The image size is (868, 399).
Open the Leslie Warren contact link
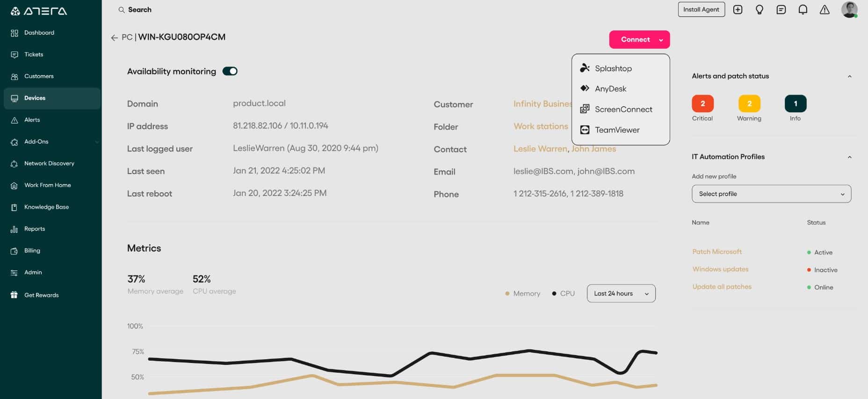(540, 149)
